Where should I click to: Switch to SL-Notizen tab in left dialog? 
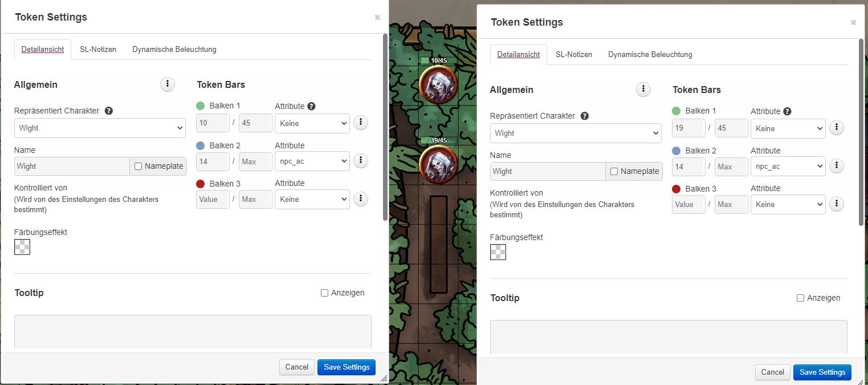click(x=98, y=50)
